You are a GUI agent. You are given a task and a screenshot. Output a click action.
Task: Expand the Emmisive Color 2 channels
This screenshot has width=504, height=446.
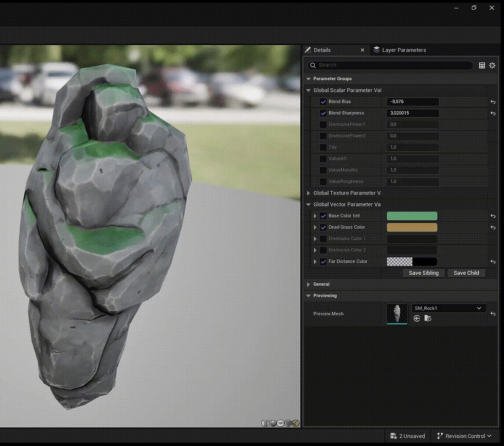(x=315, y=250)
